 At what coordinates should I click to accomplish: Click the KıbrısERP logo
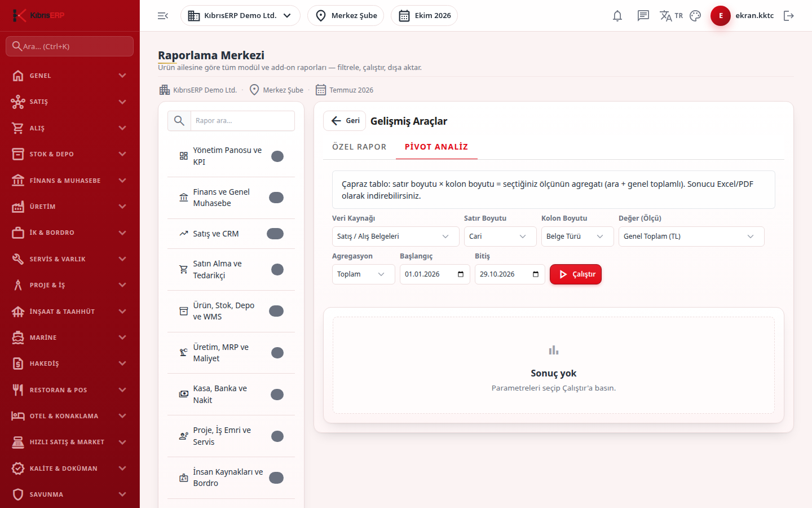click(x=39, y=15)
